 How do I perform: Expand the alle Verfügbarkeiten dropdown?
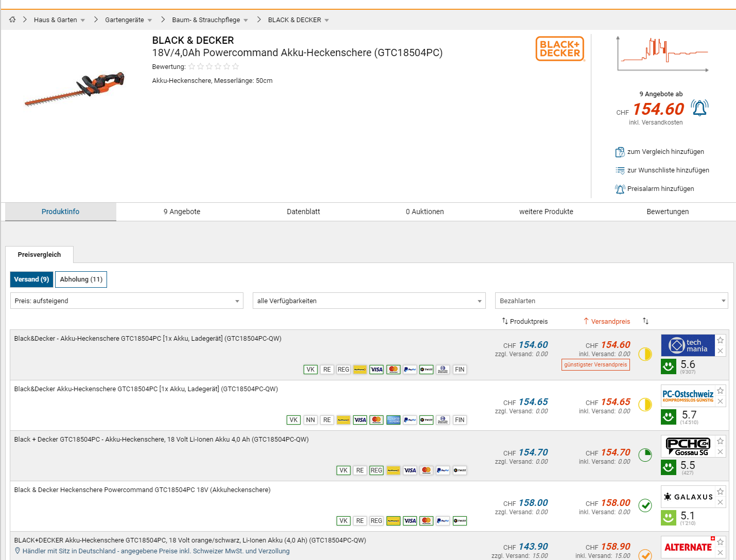[369, 301]
